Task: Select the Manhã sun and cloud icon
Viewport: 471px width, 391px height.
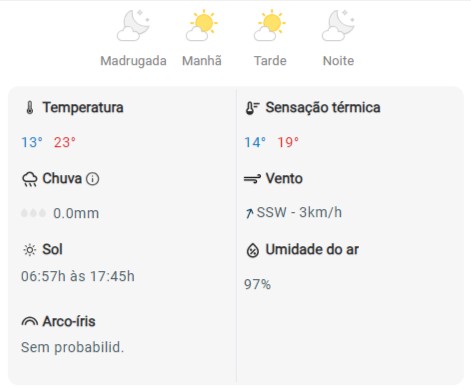Action: [202, 26]
